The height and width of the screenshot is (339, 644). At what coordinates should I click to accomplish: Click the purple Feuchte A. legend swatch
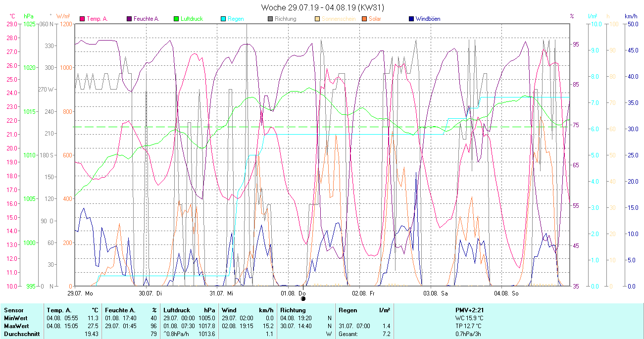pyautogui.click(x=130, y=19)
